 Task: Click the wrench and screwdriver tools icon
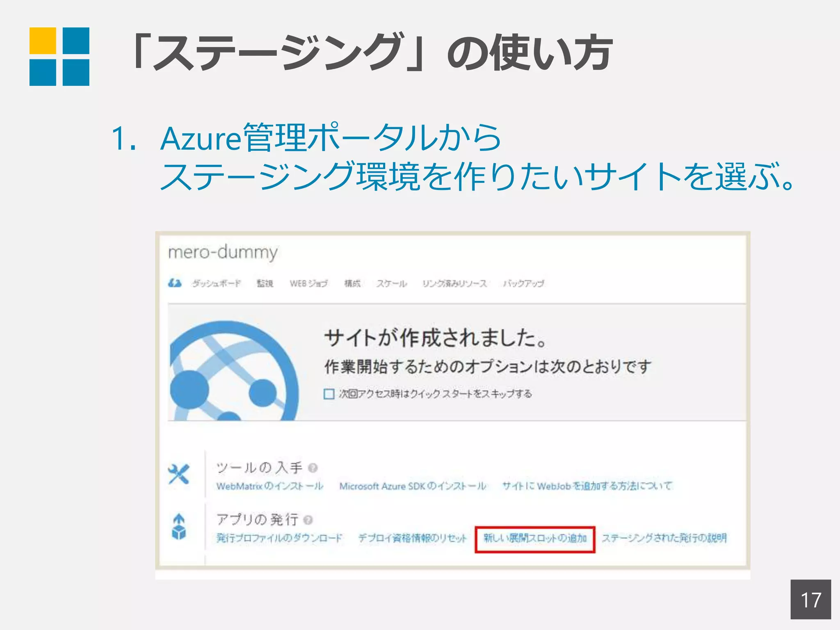(x=179, y=474)
